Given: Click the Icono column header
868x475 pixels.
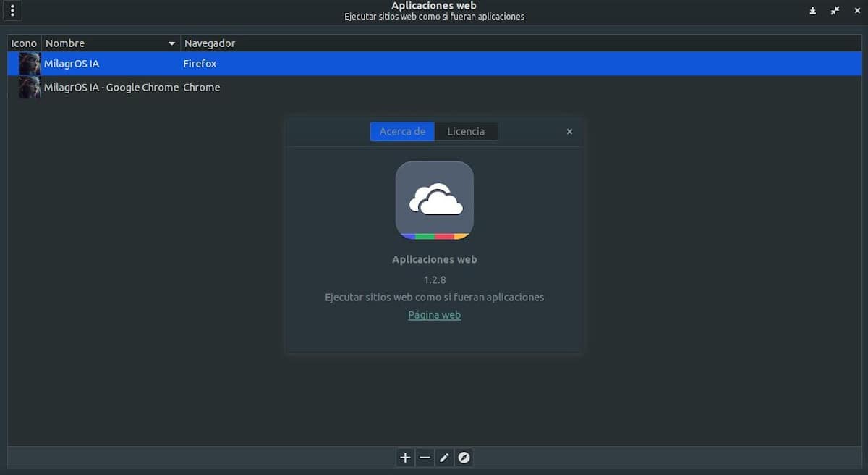Looking at the screenshot, I should pos(24,43).
